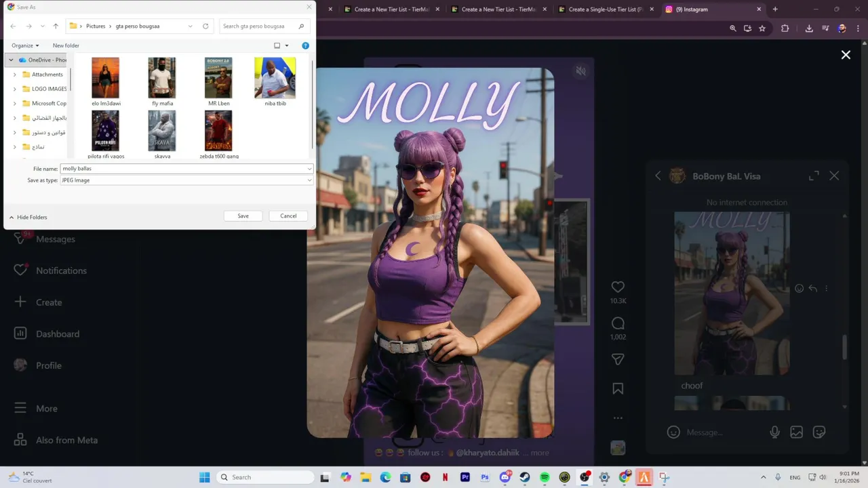Cancel the Save As dialog
This screenshot has height=488, width=868.
pos(288,216)
